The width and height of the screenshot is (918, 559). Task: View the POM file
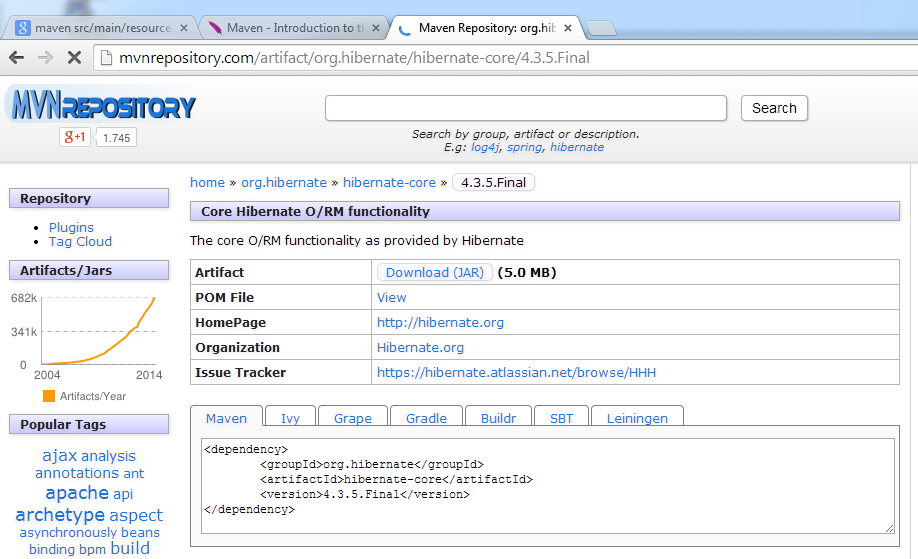[x=391, y=298]
